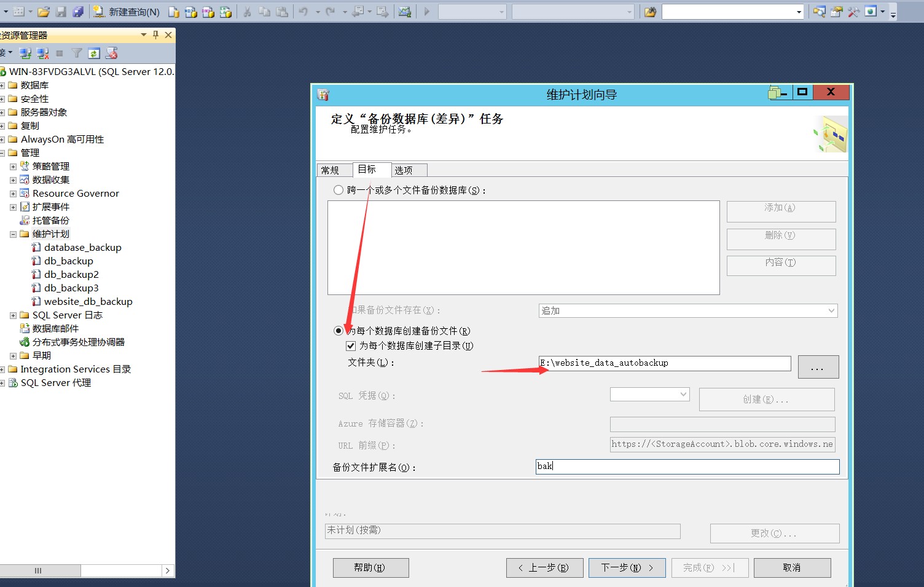Open the New Query (新建查询) editor
Screen dimensions: 924x587
[x=126, y=10]
